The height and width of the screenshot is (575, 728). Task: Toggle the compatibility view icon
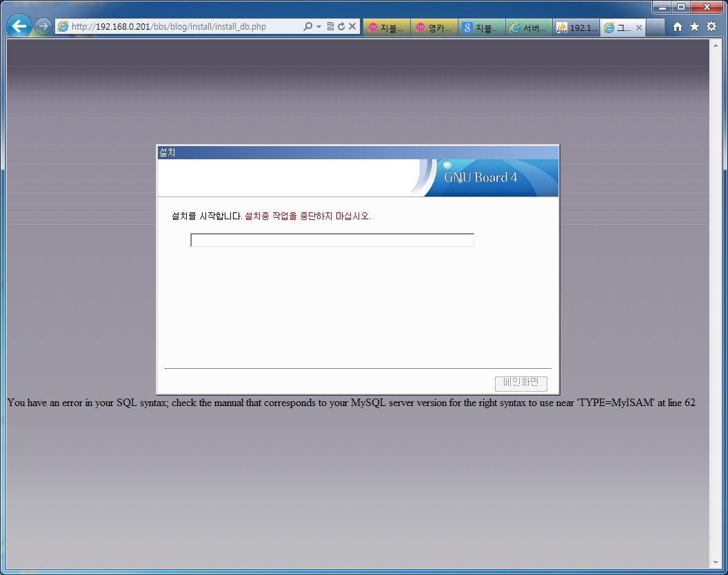coord(330,26)
